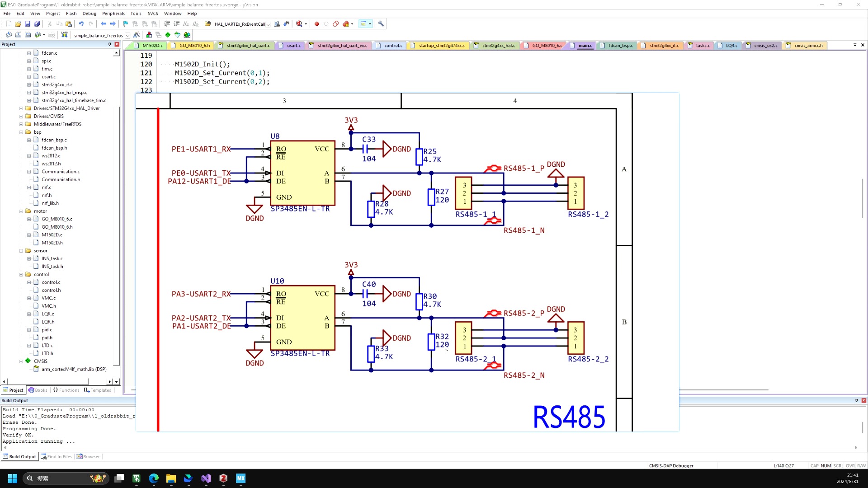Open the HAL_UARTEx_RxEventCall find dropdown

pyautogui.click(x=268, y=24)
